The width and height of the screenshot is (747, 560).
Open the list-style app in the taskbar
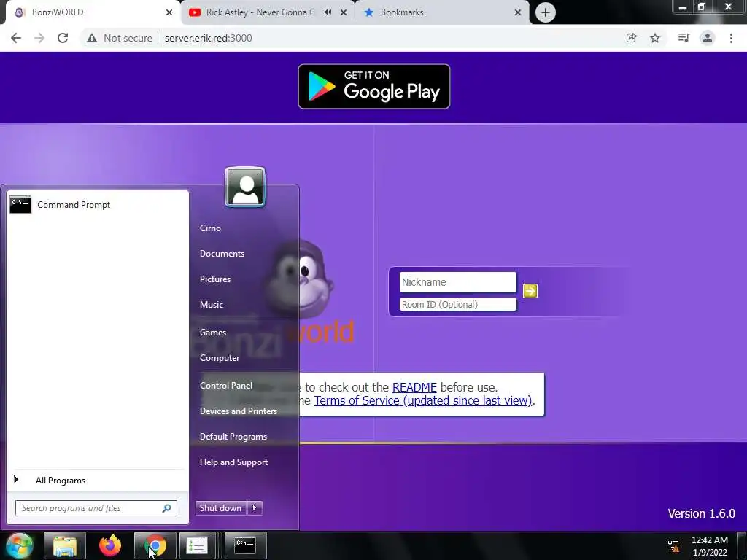197,545
